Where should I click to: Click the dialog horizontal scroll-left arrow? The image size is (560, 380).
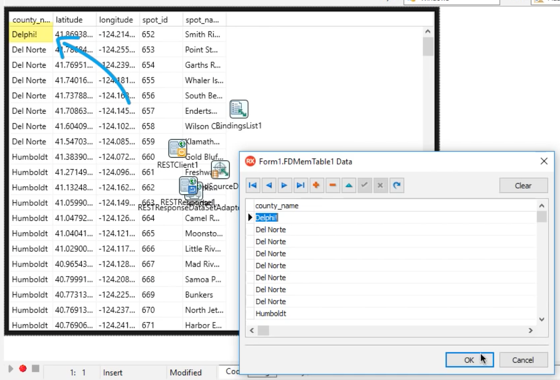click(252, 331)
